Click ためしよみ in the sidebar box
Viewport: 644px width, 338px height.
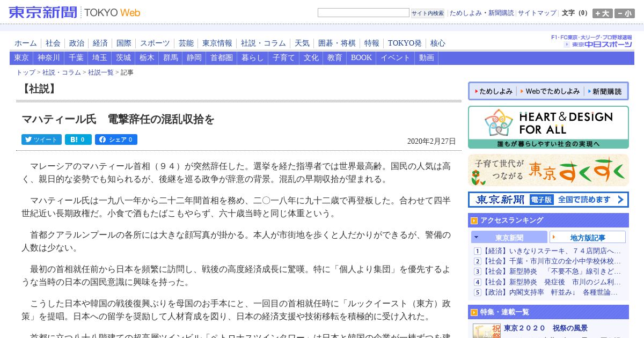(x=494, y=91)
